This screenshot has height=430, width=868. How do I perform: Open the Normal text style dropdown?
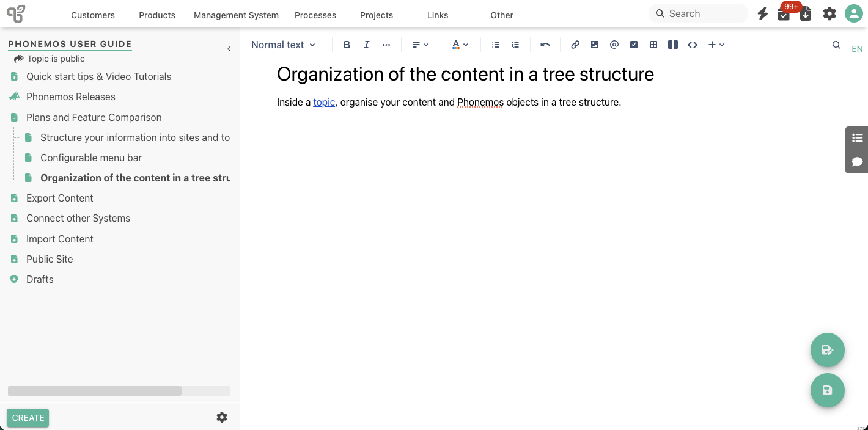point(283,45)
